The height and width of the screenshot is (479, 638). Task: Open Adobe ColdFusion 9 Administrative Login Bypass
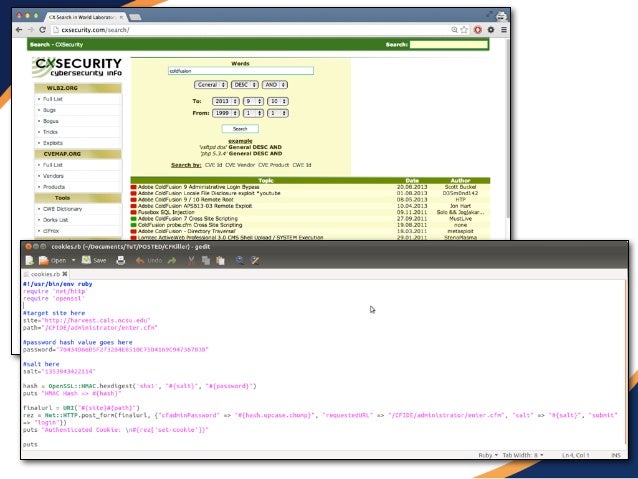pyautogui.click(x=199, y=187)
